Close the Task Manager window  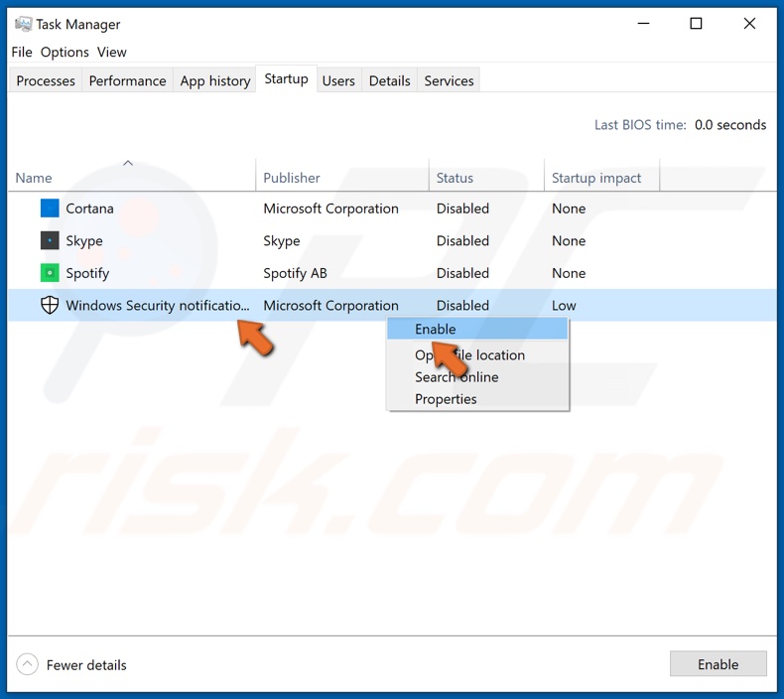tap(749, 24)
